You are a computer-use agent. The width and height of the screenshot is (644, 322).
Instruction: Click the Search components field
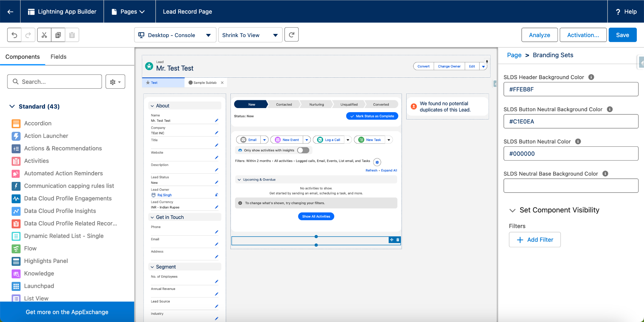pos(55,82)
